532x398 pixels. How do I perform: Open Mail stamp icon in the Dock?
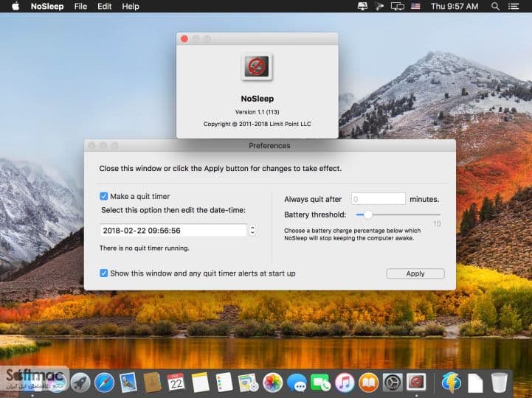point(128,383)
